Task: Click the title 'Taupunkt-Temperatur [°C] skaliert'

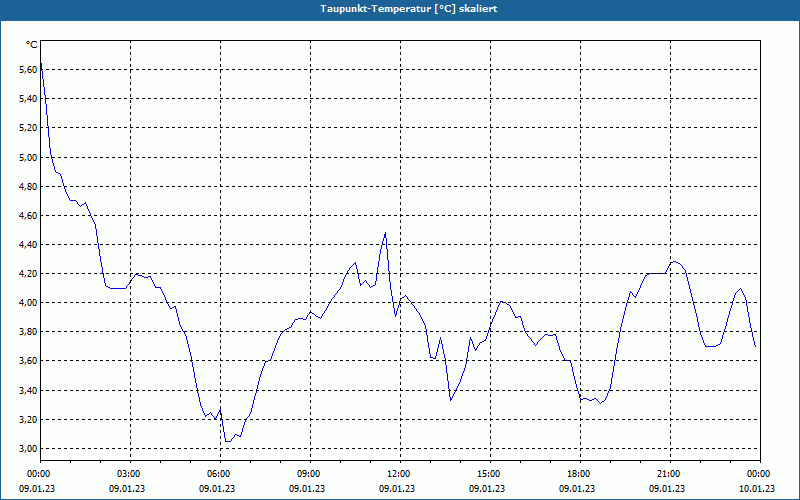Action: (408, 9)
